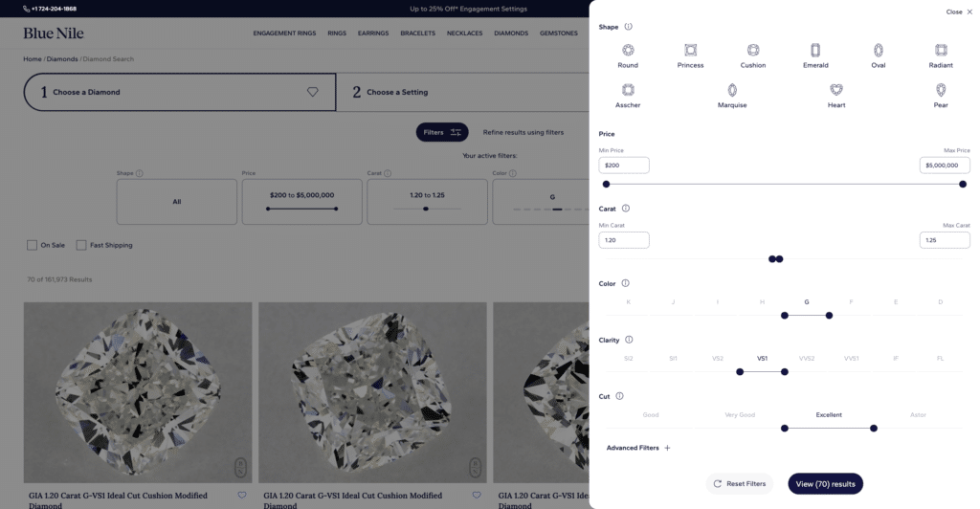
Task: Tick the Fast Shipping checkbox
Action: [x=81, y=245]
